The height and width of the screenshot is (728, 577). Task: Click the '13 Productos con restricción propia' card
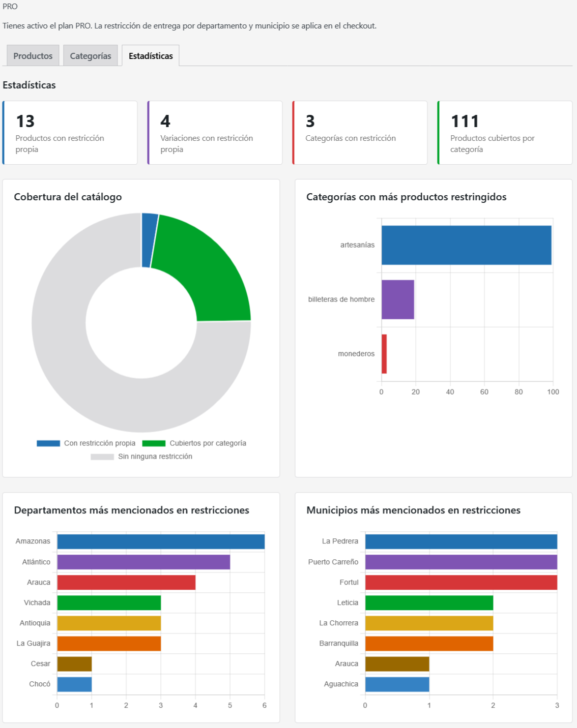70,133
